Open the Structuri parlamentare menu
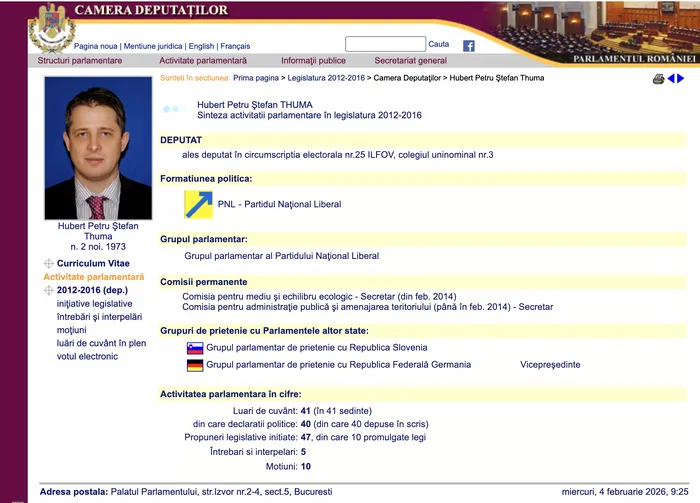 [80, 61]
